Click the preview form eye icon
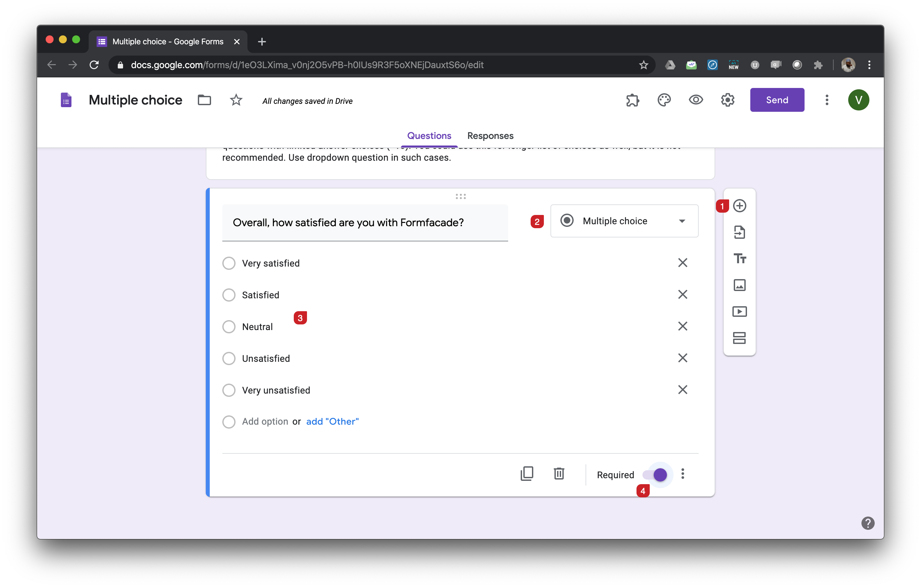The width and height of the screenshot is (921, 588). (x=695, y=101)
